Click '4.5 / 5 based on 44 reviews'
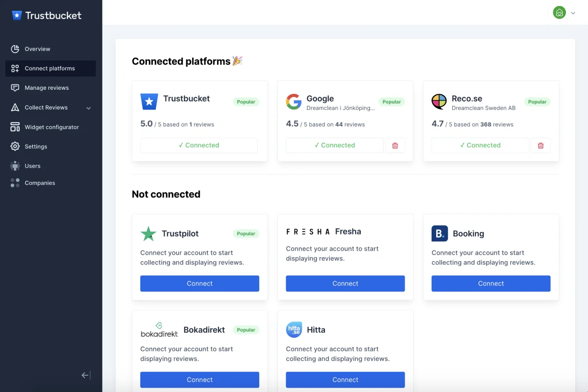 (x=325, y=124)
